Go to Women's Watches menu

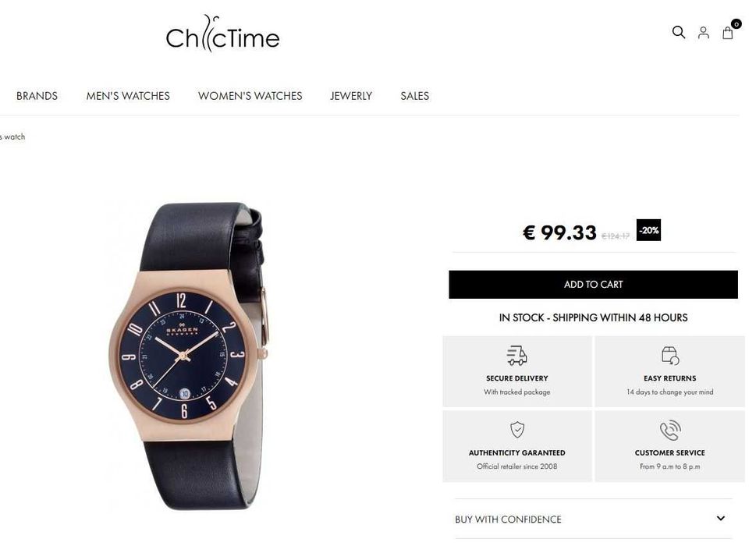coord(250,96)
